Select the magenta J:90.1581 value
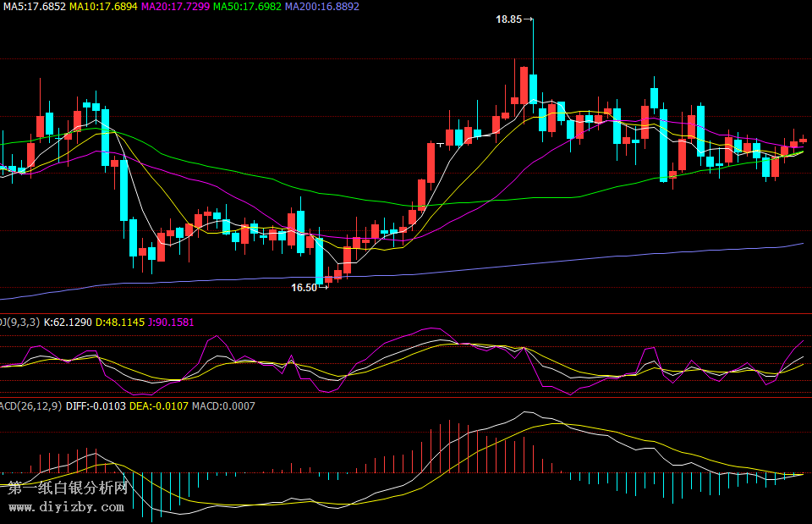Viewport: 812px width, 524px height. coord(171,323)
